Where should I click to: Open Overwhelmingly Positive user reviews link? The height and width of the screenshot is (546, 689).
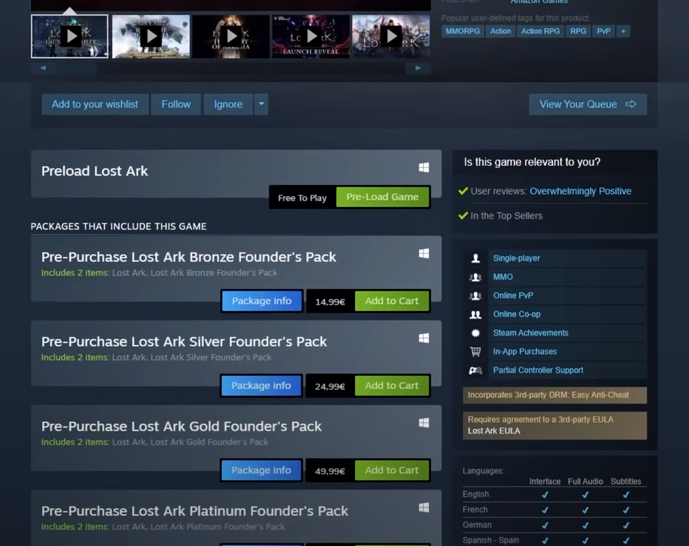(580, 191)
